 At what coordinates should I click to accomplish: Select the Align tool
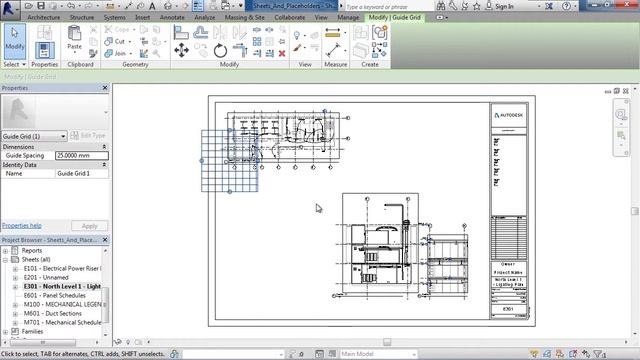pos(181,32)
